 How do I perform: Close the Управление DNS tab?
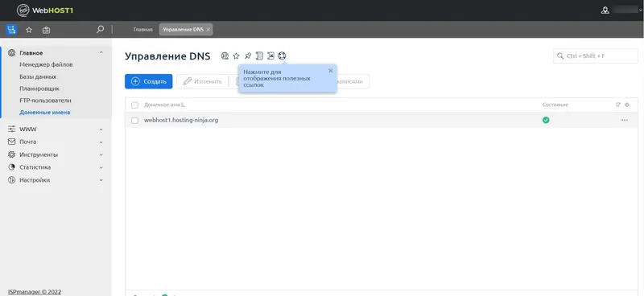coord(208,30)
